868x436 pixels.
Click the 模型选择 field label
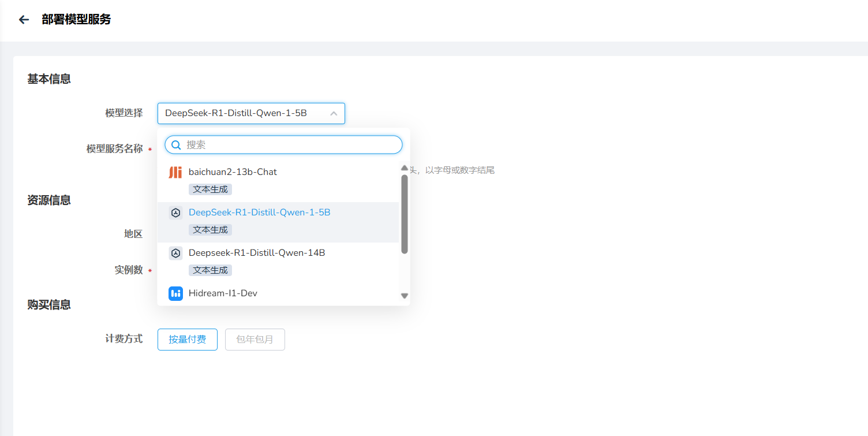[x=124, y=113]
